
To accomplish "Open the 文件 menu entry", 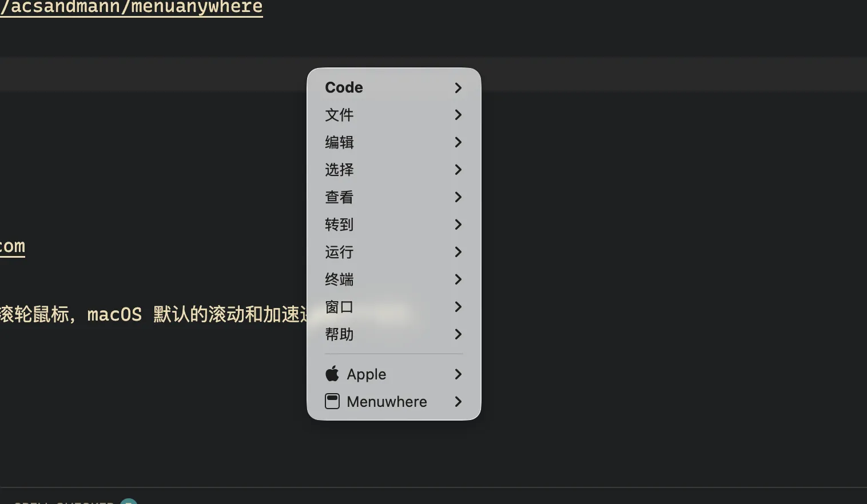I will pyautogui.click(x=340, y=115).
